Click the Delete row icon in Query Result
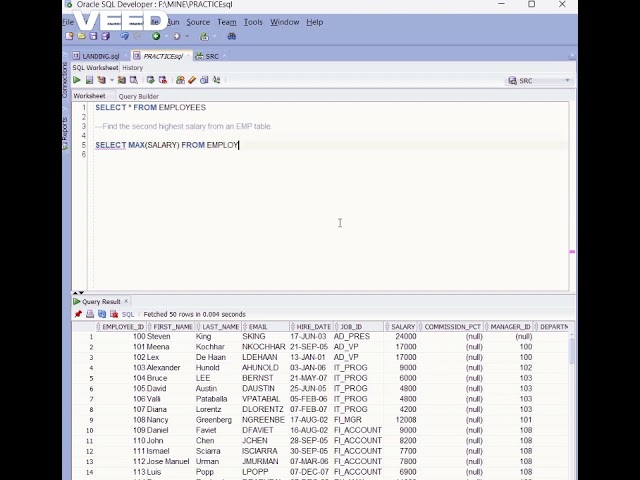The width and height of the screenshot is (640, 480). pyautogui.click(x=114, y=314)
